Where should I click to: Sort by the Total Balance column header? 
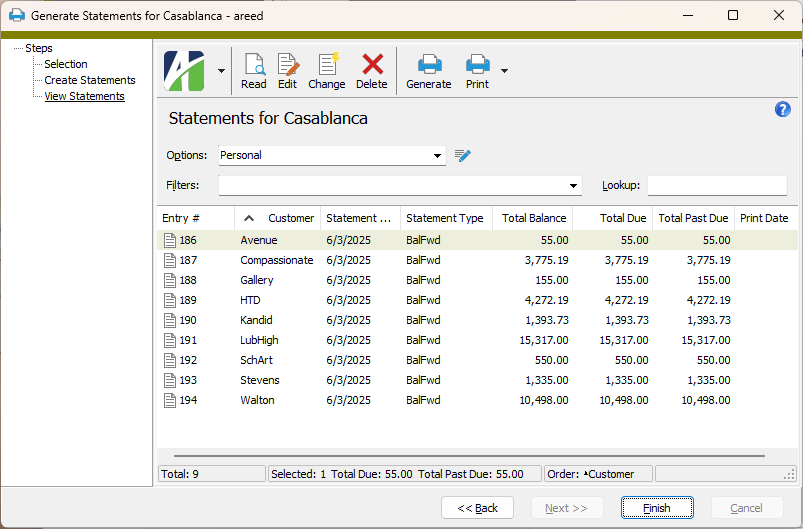(x=533, y=218)
